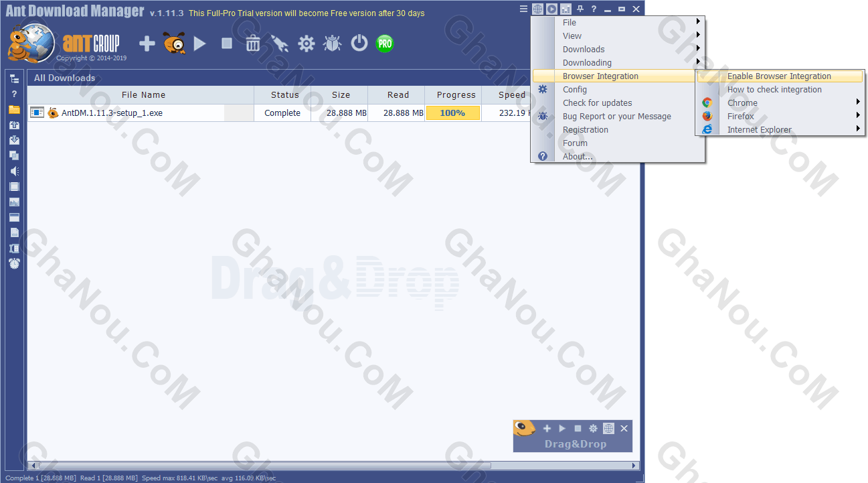Select the audio speaker category in sidebar

coord(14,171)
